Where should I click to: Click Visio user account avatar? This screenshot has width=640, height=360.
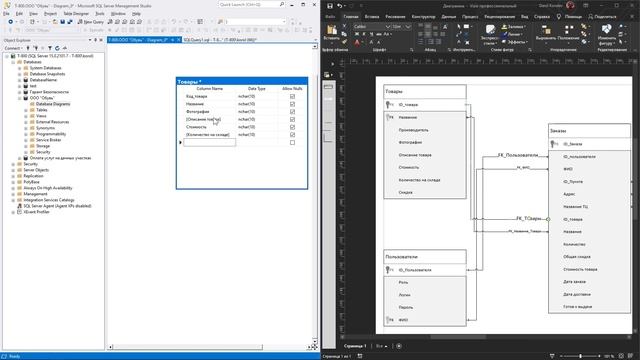pyautogui.click(x=570, y=6)
